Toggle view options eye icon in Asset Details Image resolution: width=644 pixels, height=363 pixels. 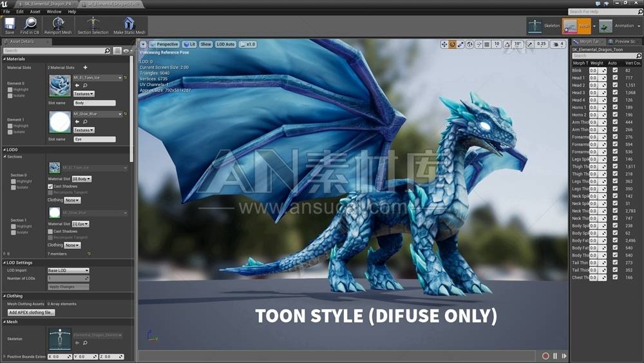pyautogui.click(x=126, y=50)
